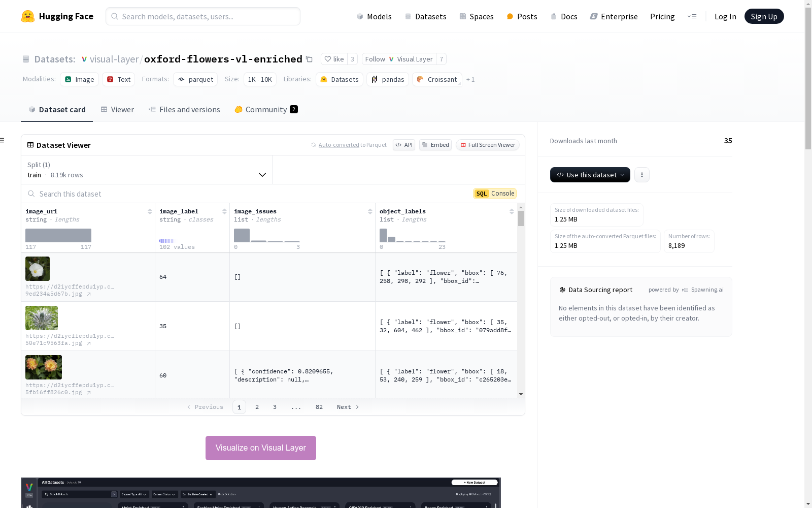
Task: Open Files and versions tab
Action: point(184,110)
